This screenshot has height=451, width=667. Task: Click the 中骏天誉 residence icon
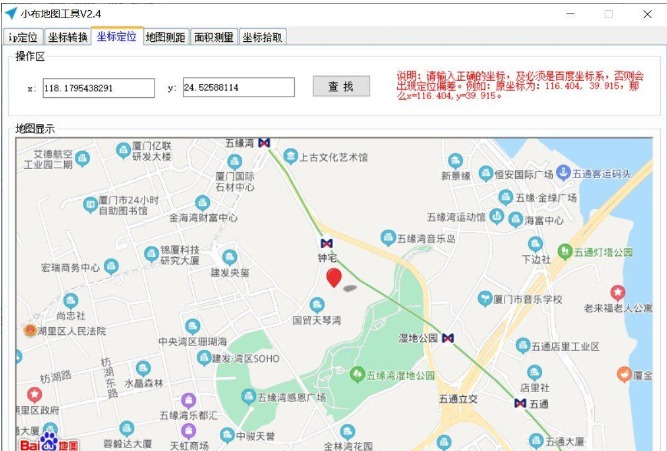[228, 435]
